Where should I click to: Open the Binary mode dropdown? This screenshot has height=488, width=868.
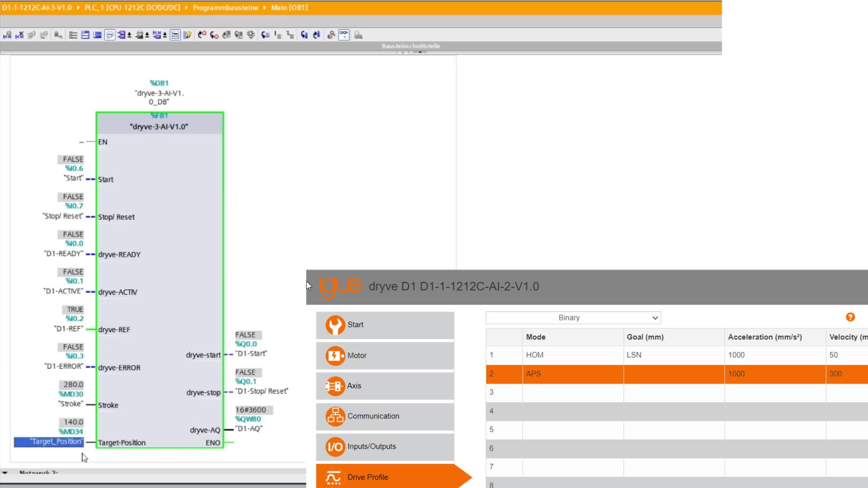click(x=573, y=318)
